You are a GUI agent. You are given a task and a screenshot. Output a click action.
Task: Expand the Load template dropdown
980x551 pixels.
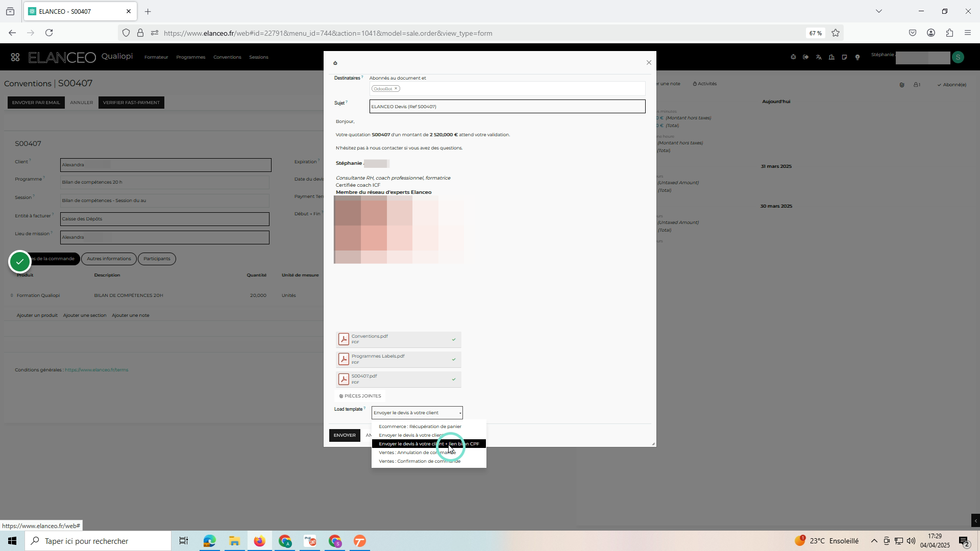click(x=417, y=413)
